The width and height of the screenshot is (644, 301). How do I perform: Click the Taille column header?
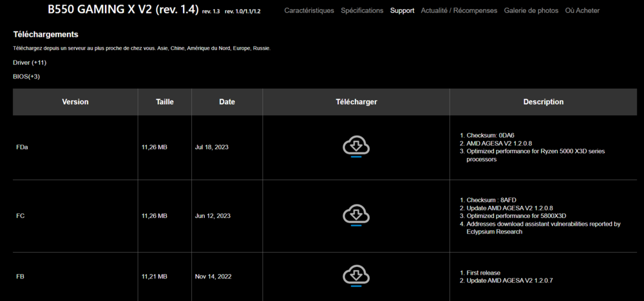tap(165, 102)
